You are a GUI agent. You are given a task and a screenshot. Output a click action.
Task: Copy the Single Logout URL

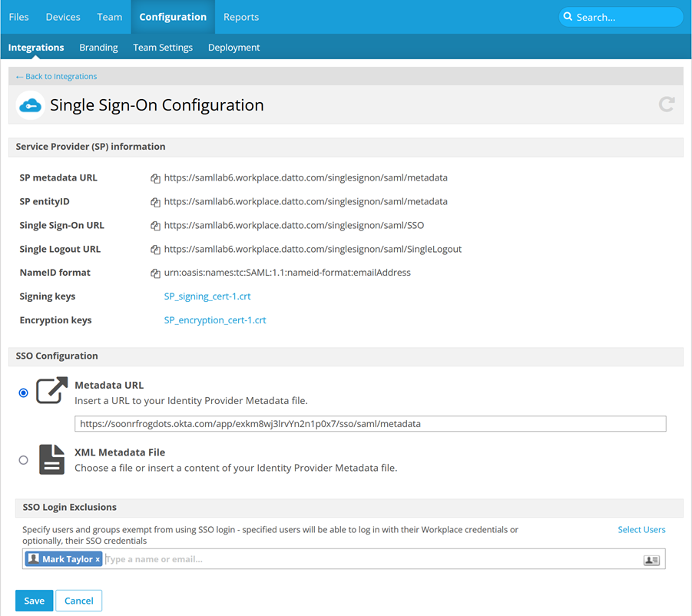click(x=155, y=250)
